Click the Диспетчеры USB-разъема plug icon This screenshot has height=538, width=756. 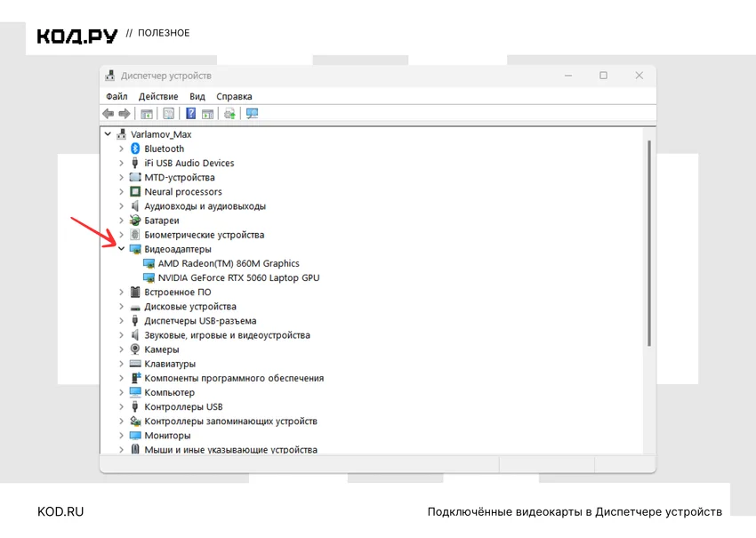[x=135, y=321]
